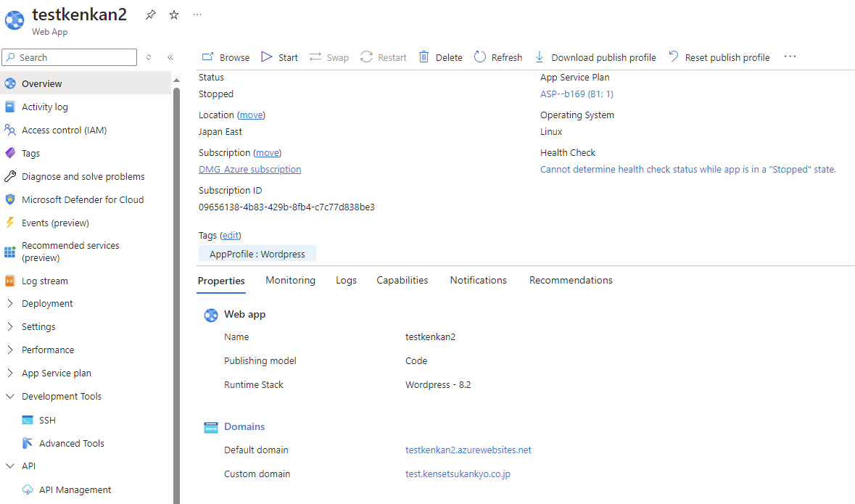The height and width of the screenshot is (504, 855).
Task: Expand the Performance group
Action: (10, 350)
